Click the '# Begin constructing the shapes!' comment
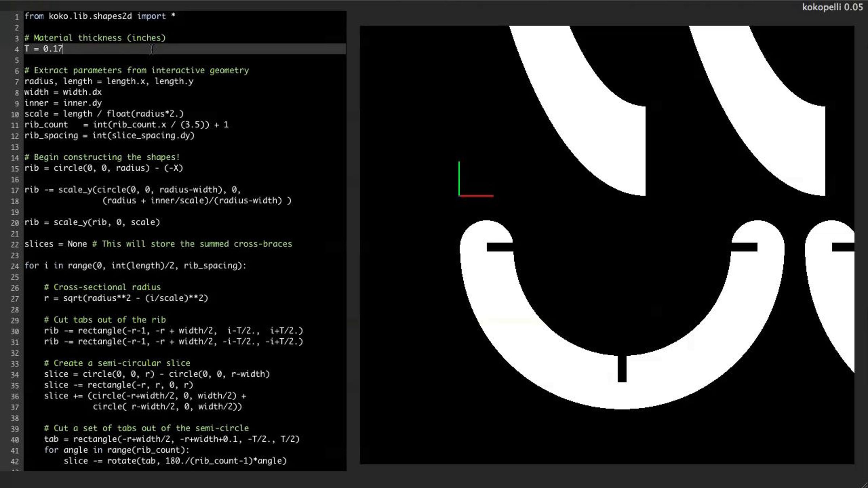Screen dimensions: 868x488 (102, 157)
